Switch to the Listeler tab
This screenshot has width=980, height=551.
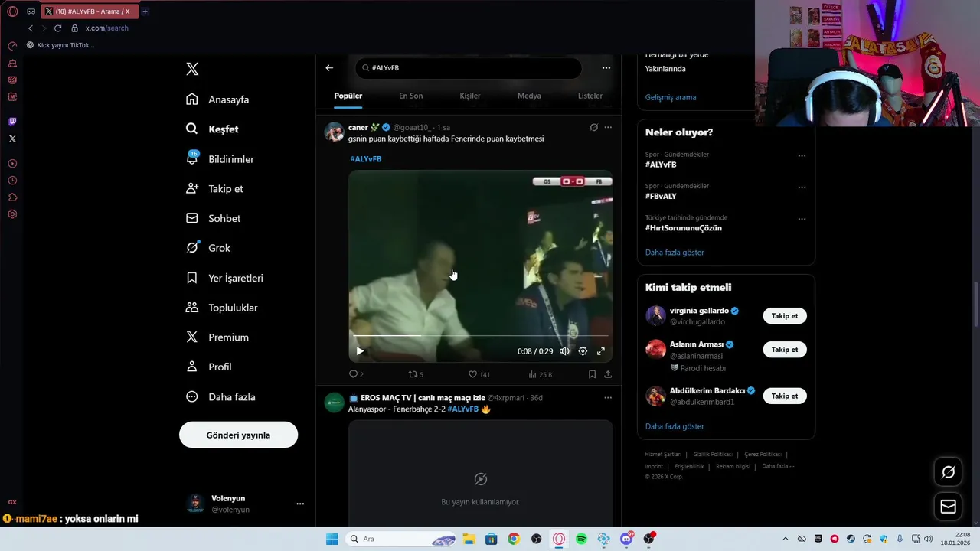click(x=590, y=96)
